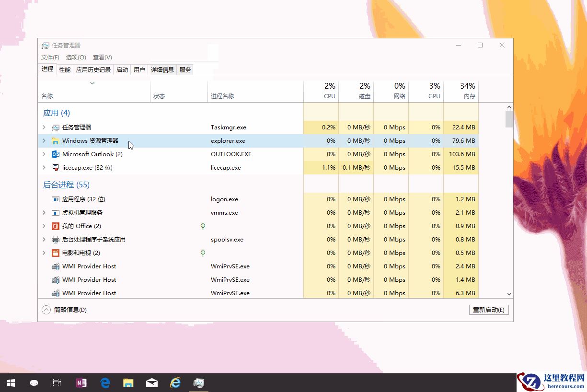
Task: Click the Microsoft Outlook icon in the process list
Action: [x=54, y=154]
